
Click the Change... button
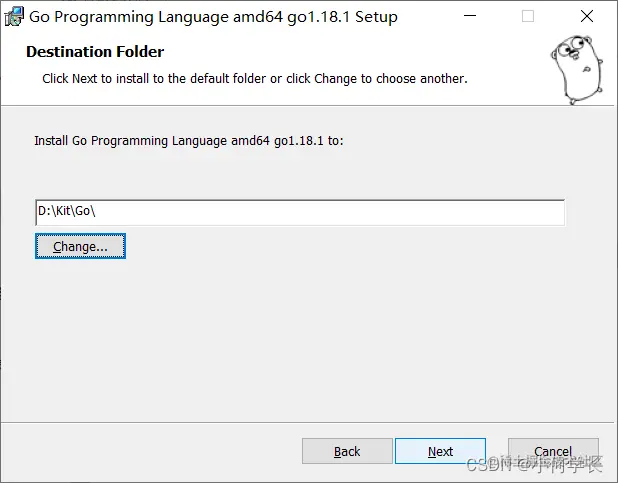(80, 246)
